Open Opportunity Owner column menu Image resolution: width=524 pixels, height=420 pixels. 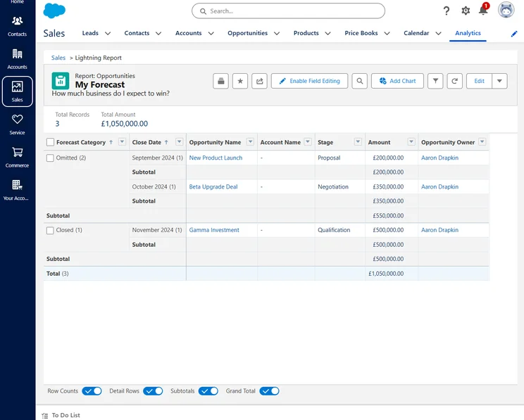click(482, 141)
